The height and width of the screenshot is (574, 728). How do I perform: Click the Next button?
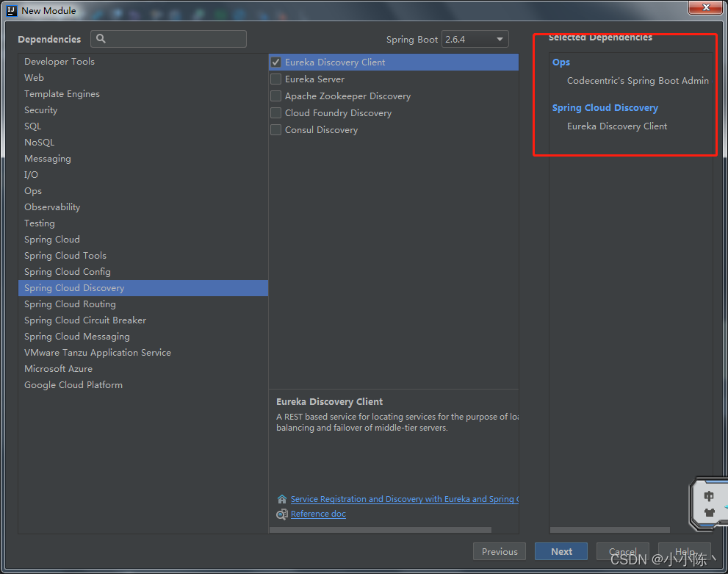click(x=561, y=551)
